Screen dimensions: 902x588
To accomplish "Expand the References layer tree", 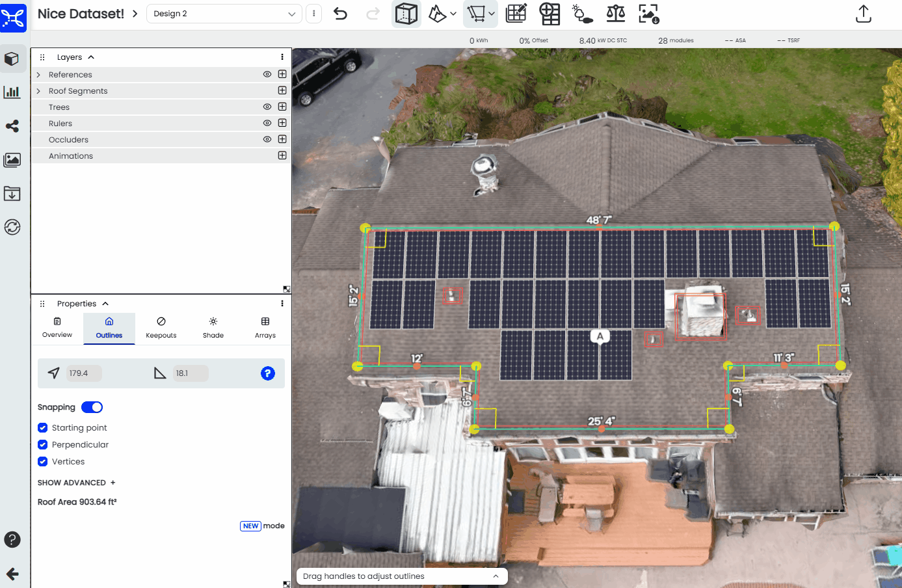I will tap(38, 75).
